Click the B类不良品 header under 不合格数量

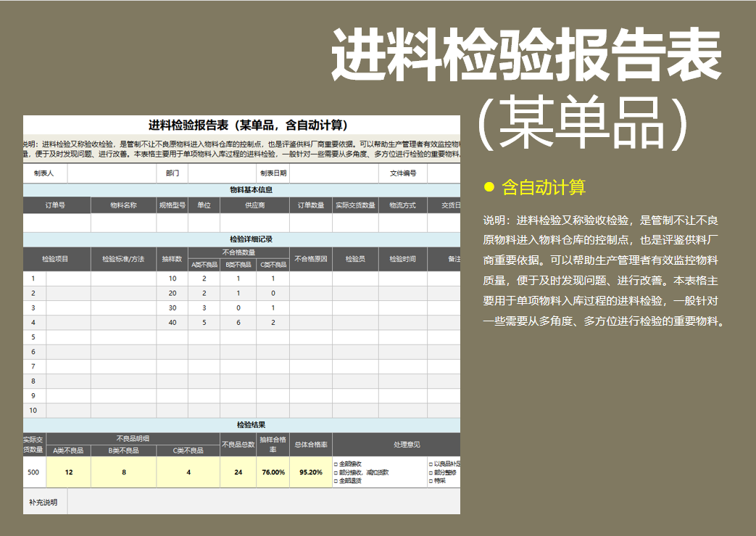238,265
